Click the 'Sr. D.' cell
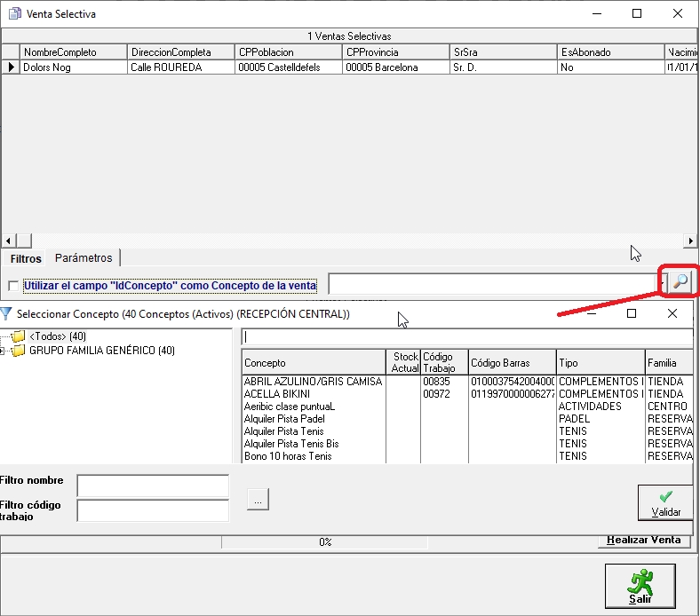This screenshot has height=616, width=700. 504,67
